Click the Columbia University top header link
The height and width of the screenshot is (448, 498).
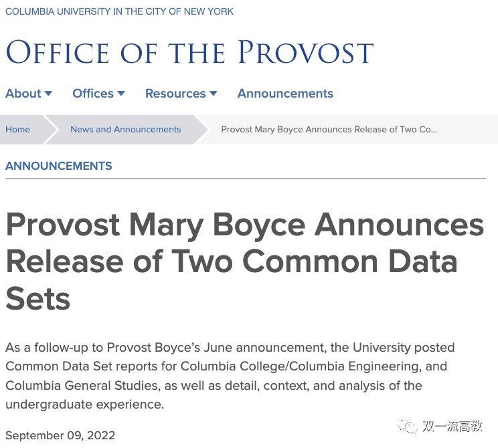click(x=120, y=11)
